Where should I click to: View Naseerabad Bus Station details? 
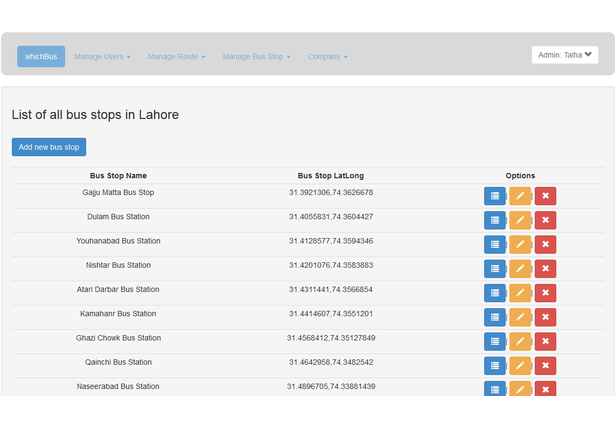click(x=495, y=389)
